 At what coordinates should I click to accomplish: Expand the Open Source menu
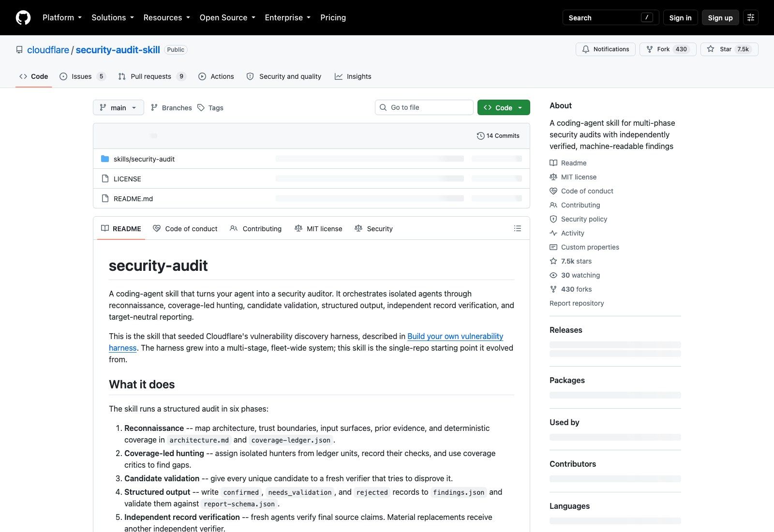(227, 17)
